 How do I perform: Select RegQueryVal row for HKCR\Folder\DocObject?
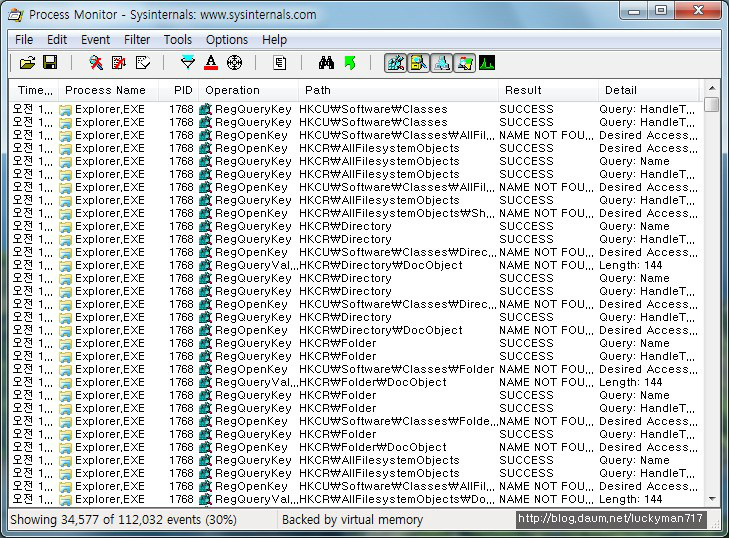click(354, 382)
